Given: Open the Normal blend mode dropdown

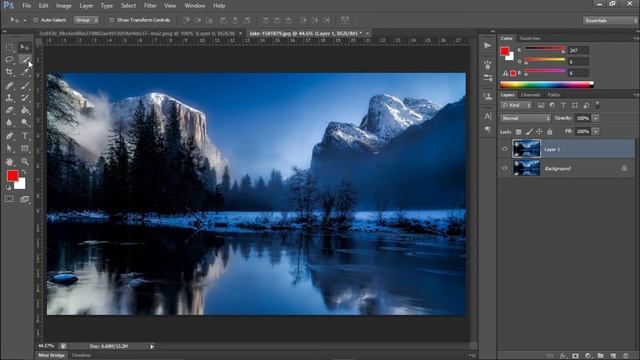Looking at the screenshot, I should tap(525, 118).
